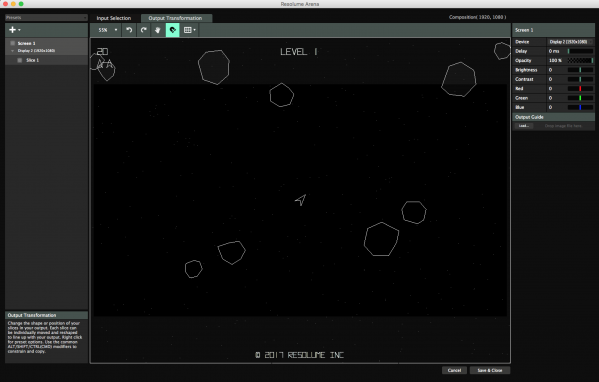Image resolution: width=599 pixels, height=382 pixels.
Task: Toggle the highlighted snapping magnet icon
Action: [173, 30]
